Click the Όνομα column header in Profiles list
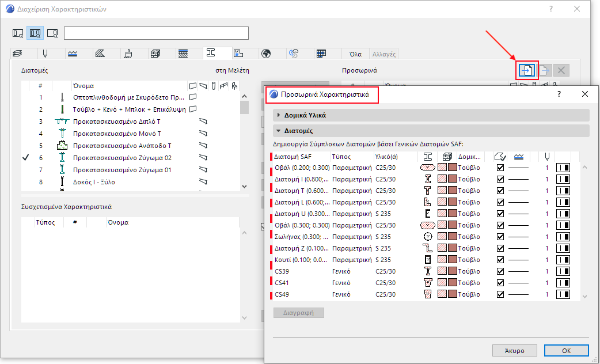Image resolution: width=600 pixels, height=364 pixels. (x=130, y=86)
